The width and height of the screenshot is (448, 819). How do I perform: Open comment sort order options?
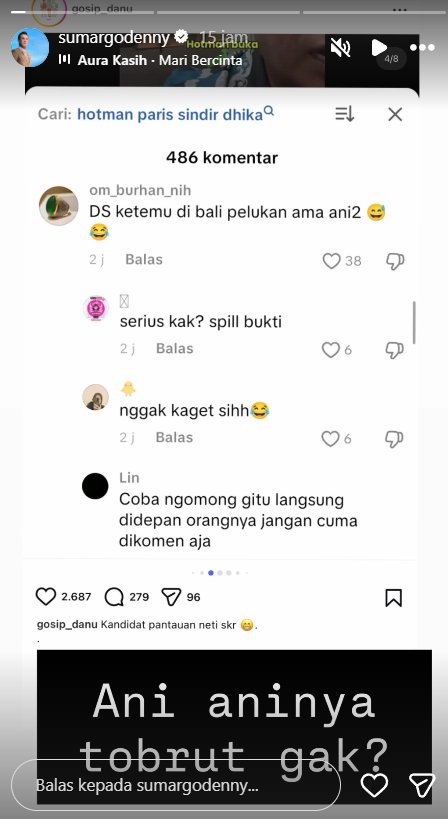point(345,114)
